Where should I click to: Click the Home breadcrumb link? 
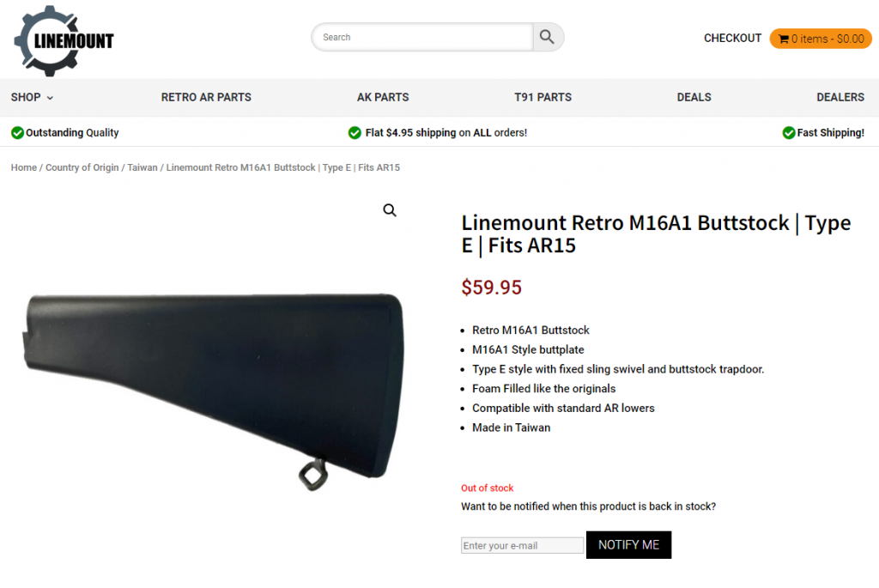coord(23,167)
